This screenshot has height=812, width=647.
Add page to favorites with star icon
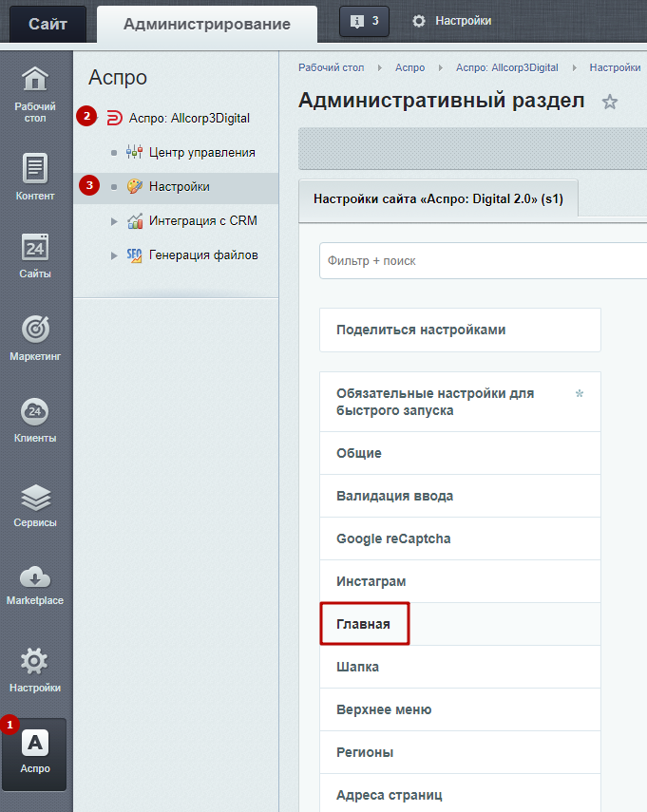pyautogui.click(x=610, y=102)
